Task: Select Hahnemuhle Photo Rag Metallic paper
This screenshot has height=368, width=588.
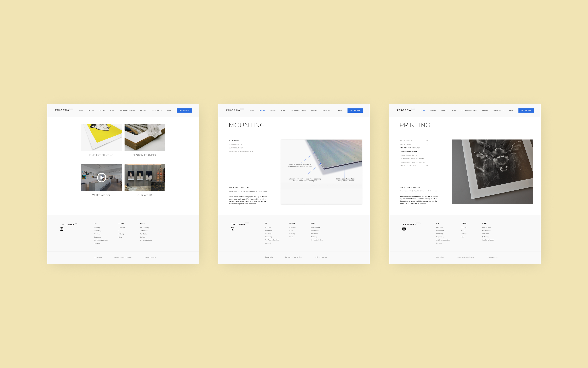Action: tap(413, 162)
